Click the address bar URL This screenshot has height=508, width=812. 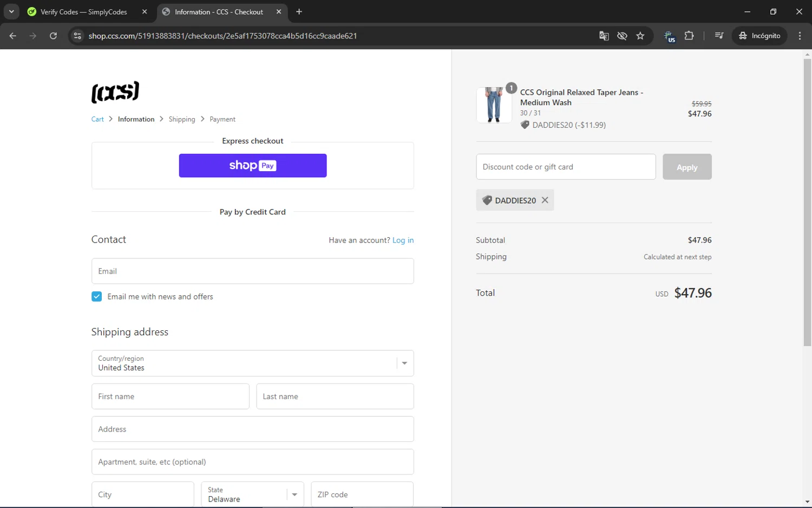[x=222, y=36]
